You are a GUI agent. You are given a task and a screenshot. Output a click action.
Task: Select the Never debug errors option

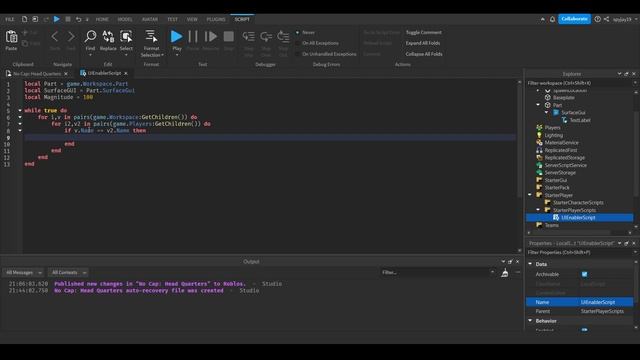pyautogui.click(x=298, y=32)
